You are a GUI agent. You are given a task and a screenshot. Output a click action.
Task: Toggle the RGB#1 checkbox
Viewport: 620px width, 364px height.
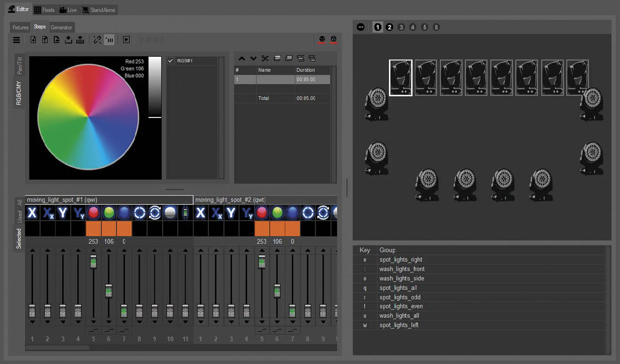tap(170, 61)
